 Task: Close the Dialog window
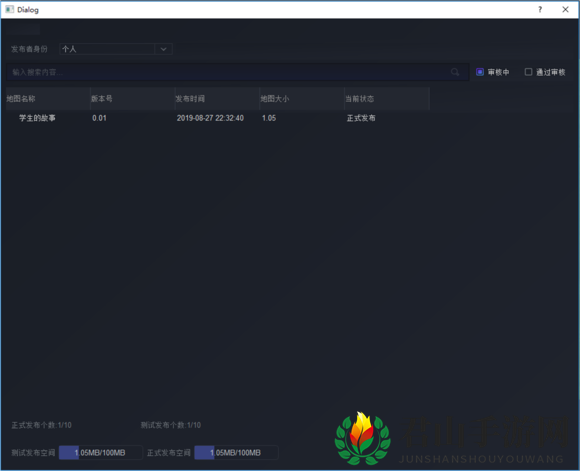[565, 9]
